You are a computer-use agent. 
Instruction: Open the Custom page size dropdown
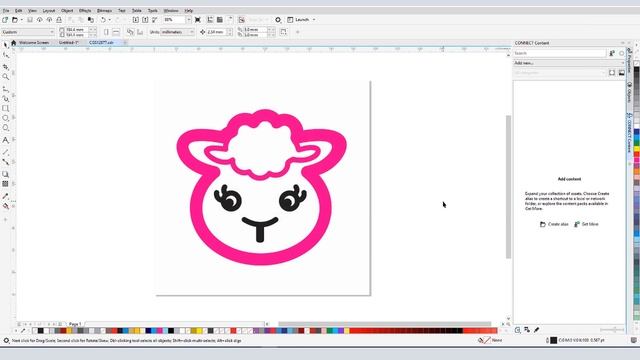point(28,32)
